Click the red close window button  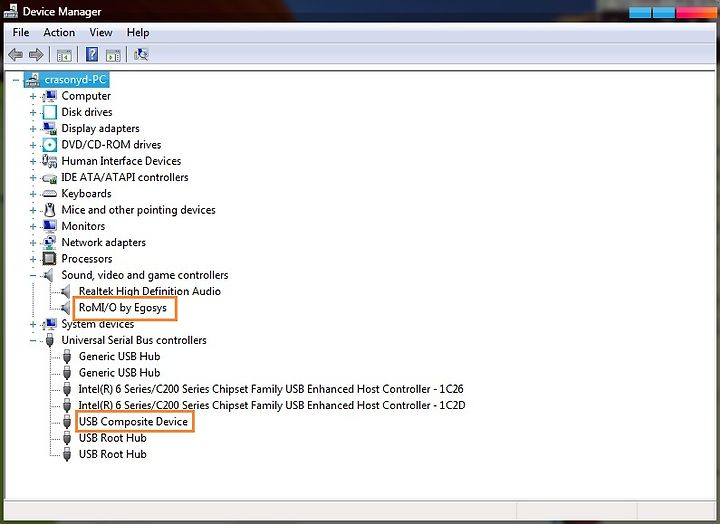tap(699, 12)
